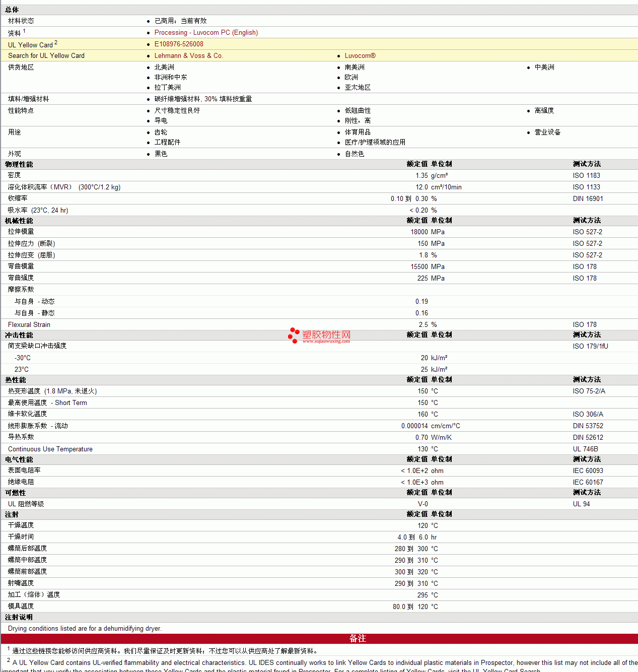This screenshot has width=638, height=672.
Task: Click the 机械性能 section header
Action: point(19,221)
